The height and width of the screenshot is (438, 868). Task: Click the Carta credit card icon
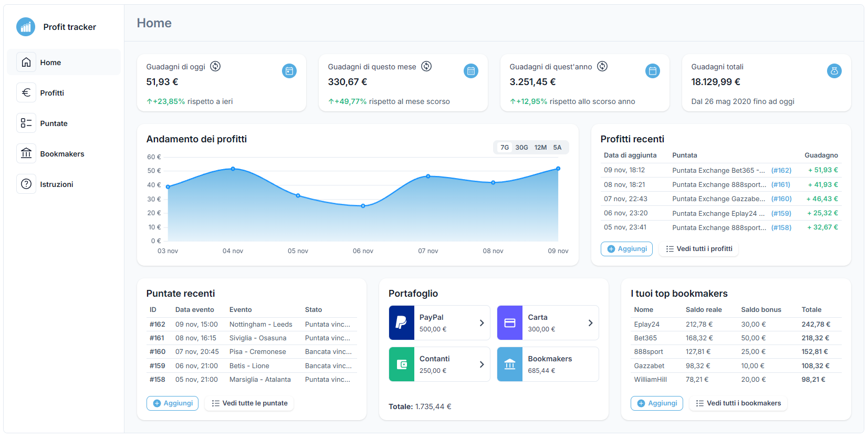pos(510,323)
